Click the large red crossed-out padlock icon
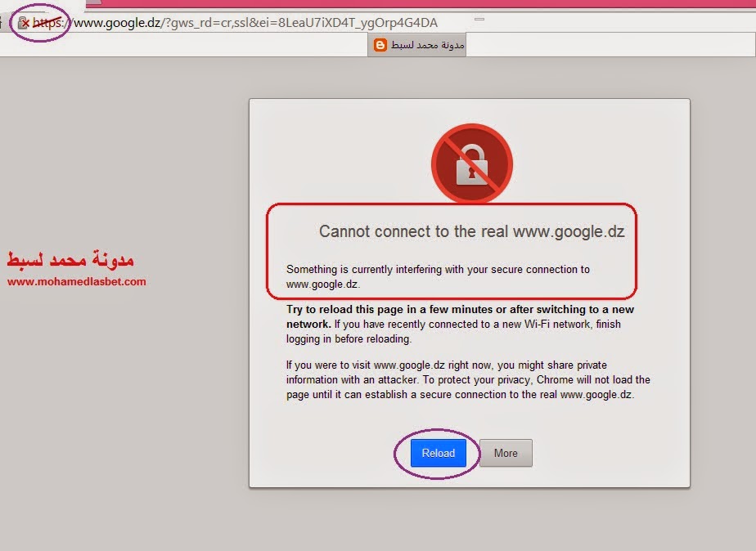The height and width of the screenshot is (551, 756). coord(472,164)
